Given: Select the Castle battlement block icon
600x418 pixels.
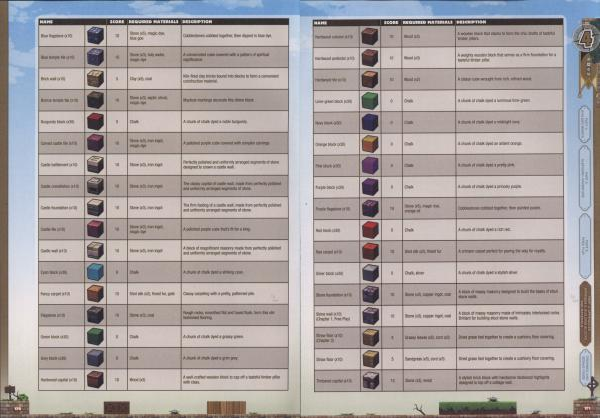Looking at the screenshot, I should 95,165.
